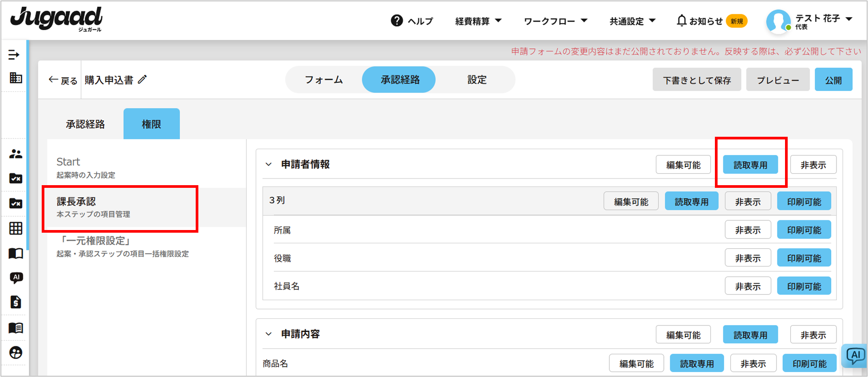Toggle 印刷可能 for the 社員名 field
This screenshot has width=868, height=377.
(x=804, y=286)
